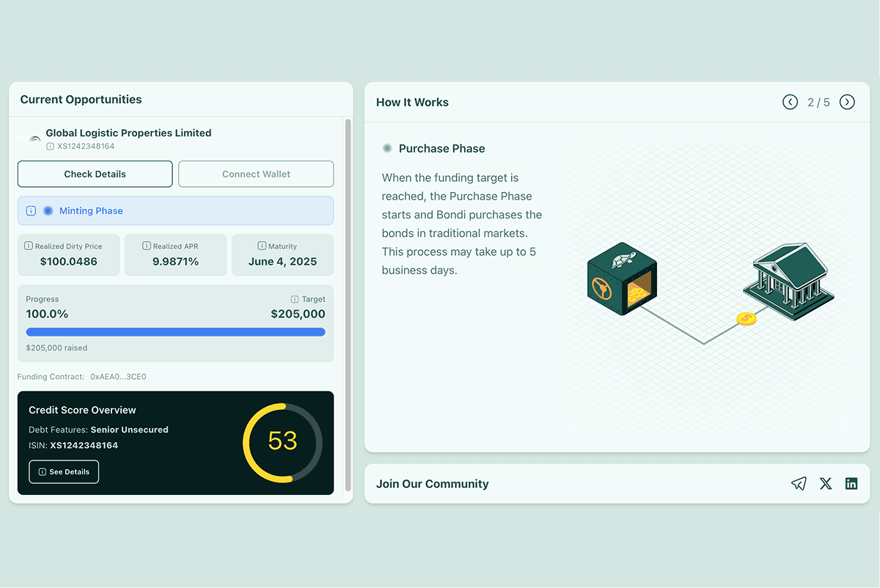Open LinkedIn community link

(x=851, y=483)
